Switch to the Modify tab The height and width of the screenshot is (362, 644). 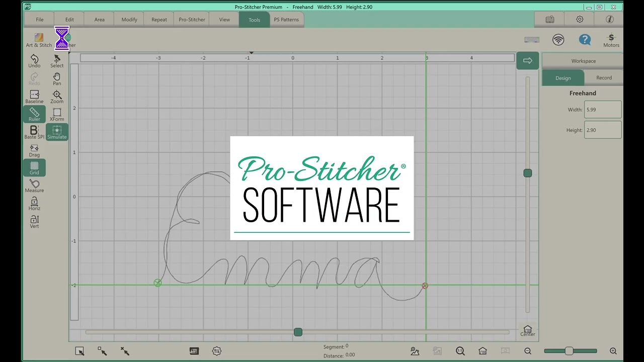[x=129, y=20]
